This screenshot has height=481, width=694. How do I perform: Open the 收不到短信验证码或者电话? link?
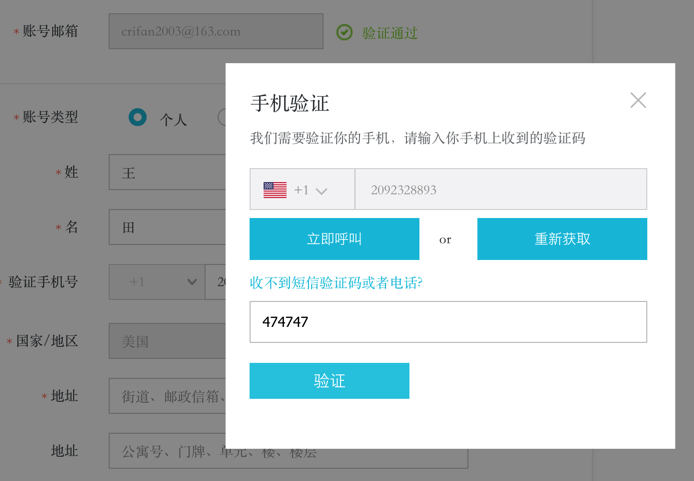click(336, 283)
